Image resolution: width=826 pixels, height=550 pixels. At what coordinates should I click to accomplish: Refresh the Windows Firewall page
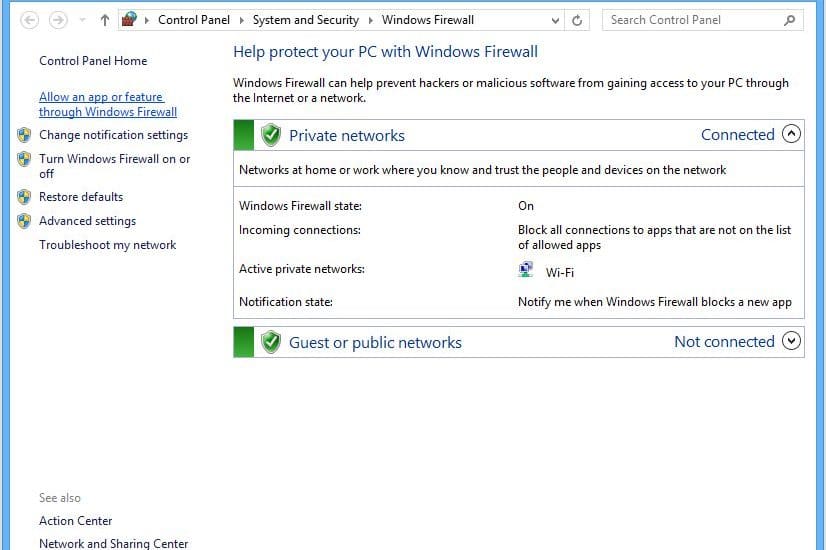(x=577, y=21)
